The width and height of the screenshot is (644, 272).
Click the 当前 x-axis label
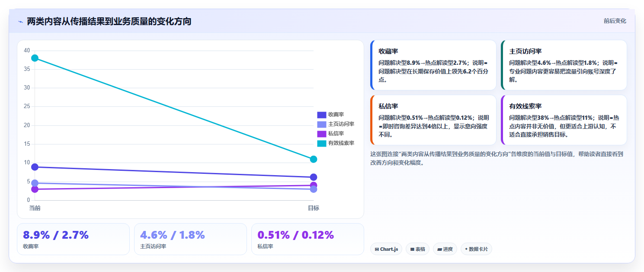[35, 208]
